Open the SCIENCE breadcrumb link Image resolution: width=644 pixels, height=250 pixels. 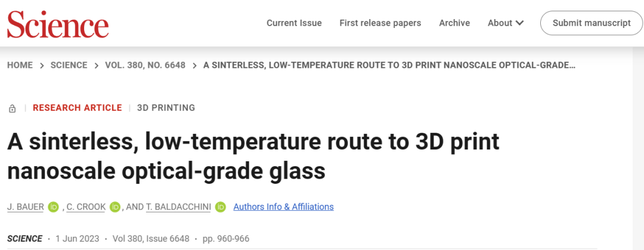pos(69,65)
